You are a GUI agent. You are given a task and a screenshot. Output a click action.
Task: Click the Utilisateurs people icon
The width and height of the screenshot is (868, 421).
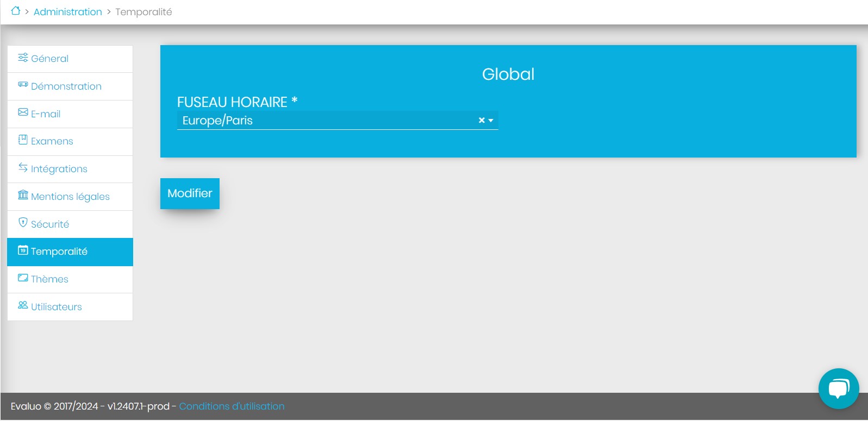click(23, 305)
